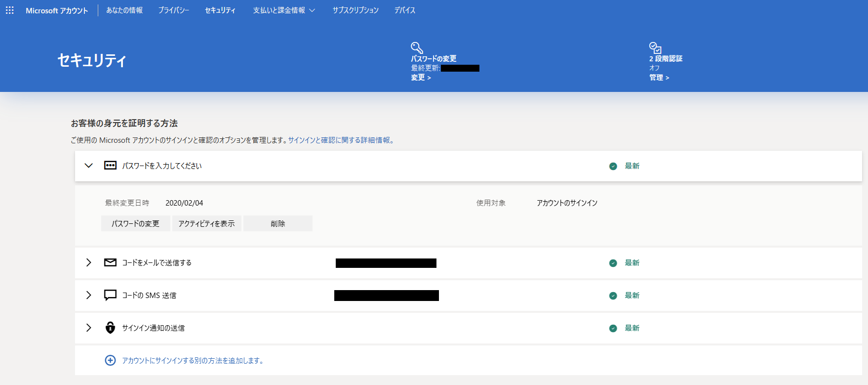Click the 最新 status in パスワード row
Viewport: 868px width, 385px height.
(x=632, y=166)
